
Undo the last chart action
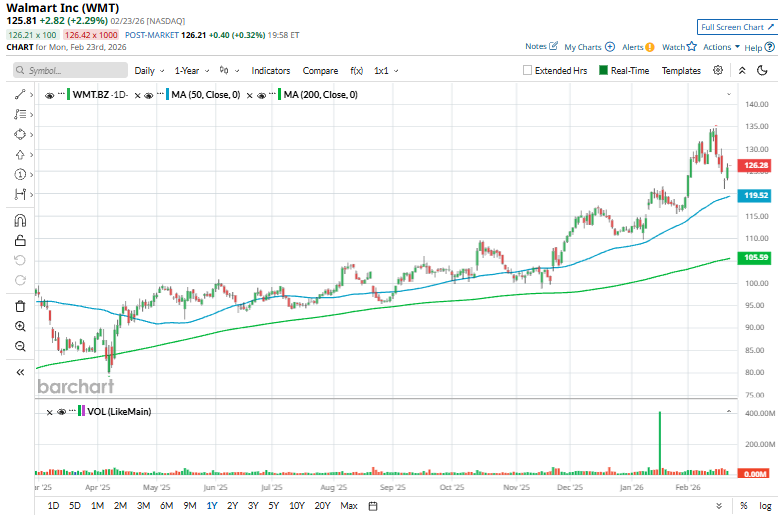tap(20, 260)
